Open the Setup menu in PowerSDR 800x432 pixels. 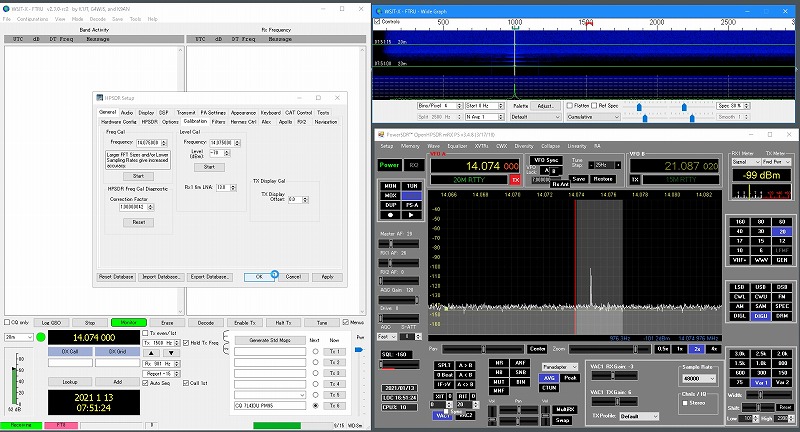click(387, 146)
